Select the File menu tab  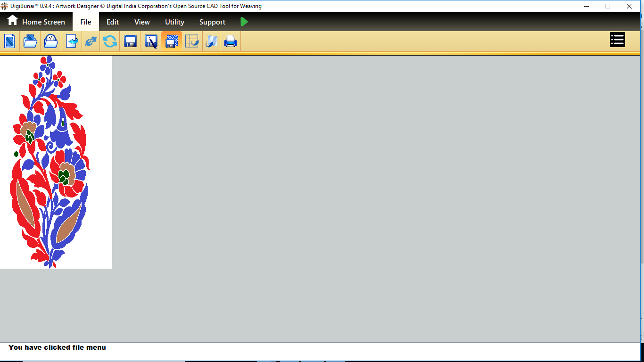pos(86,22)
